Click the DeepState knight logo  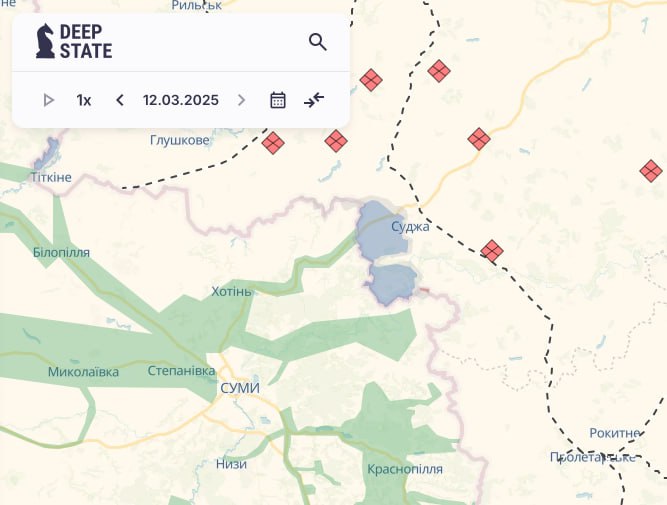(45, 41)
